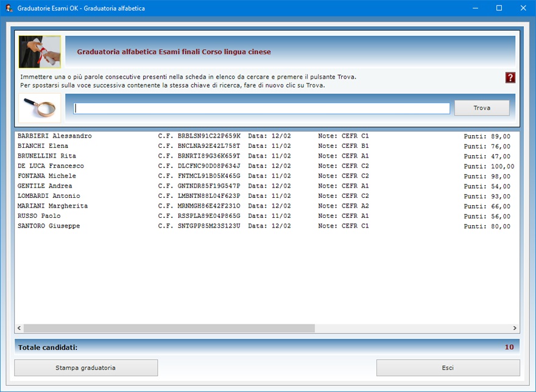536x392 pixels.
Task: Click Data: 11/02 in Fontana row
Action: [269, 176]
